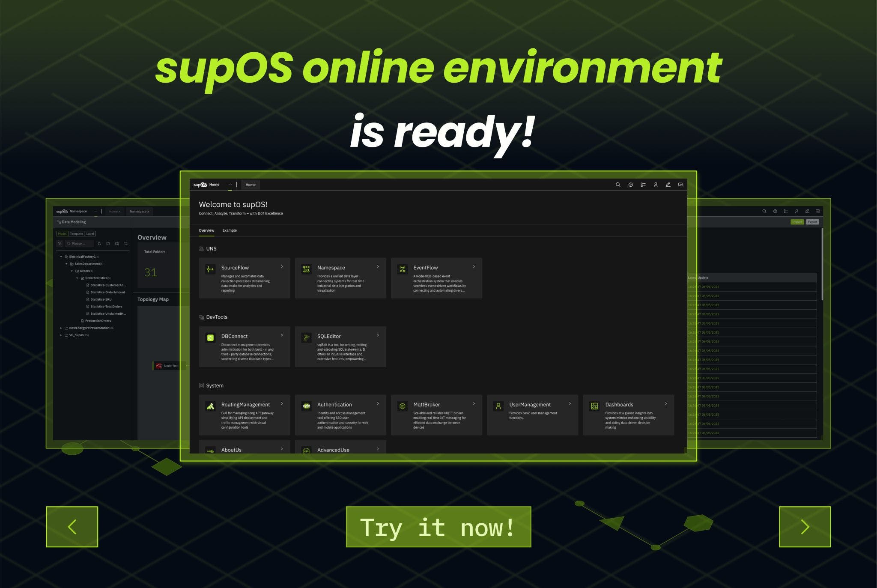Click the Total Folders value 31
Image resolution: width=877 pixels, height=588 pixels.
[151, 272]
